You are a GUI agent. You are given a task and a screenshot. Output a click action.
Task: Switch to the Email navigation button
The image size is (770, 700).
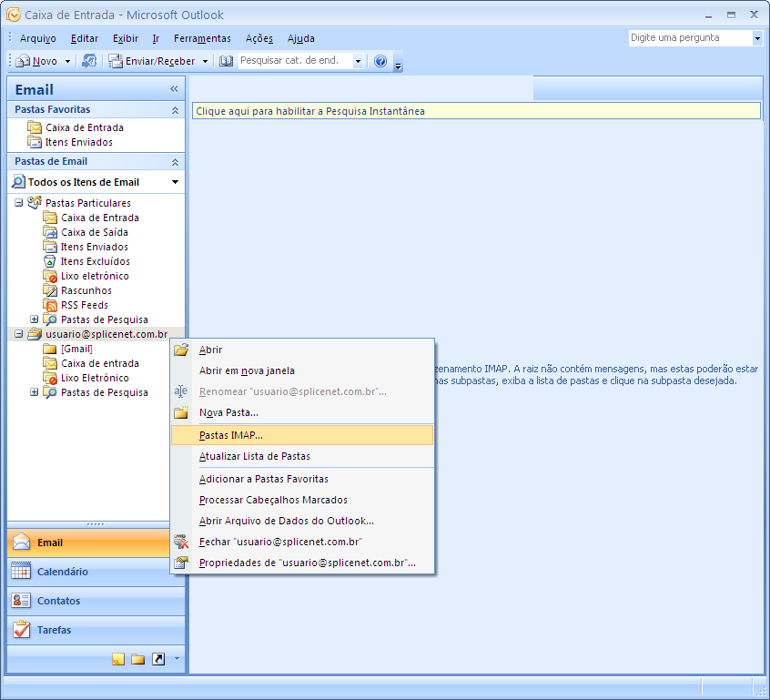pyautogui.click(x=89, y=543)
